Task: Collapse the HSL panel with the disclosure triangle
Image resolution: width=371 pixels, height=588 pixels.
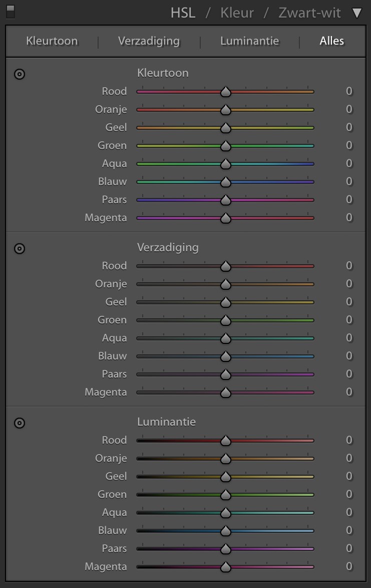Action: click(x=358, y=13)
